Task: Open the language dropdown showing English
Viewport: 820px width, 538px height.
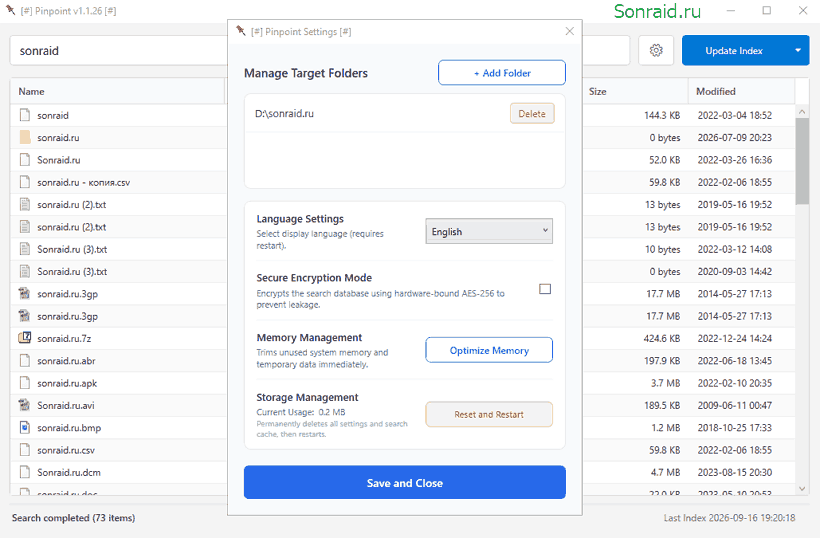Action: coord(489,231)
